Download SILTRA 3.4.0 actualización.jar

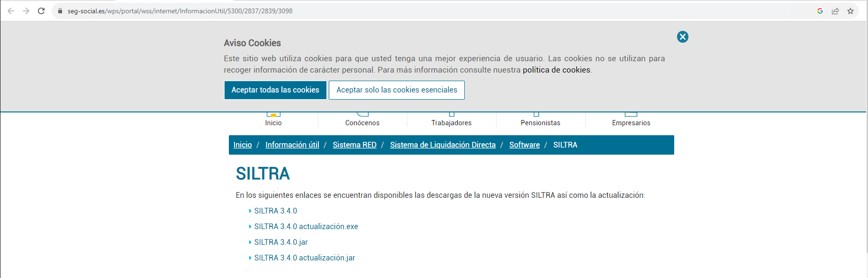pyautogui.click(x=305, y=258)
